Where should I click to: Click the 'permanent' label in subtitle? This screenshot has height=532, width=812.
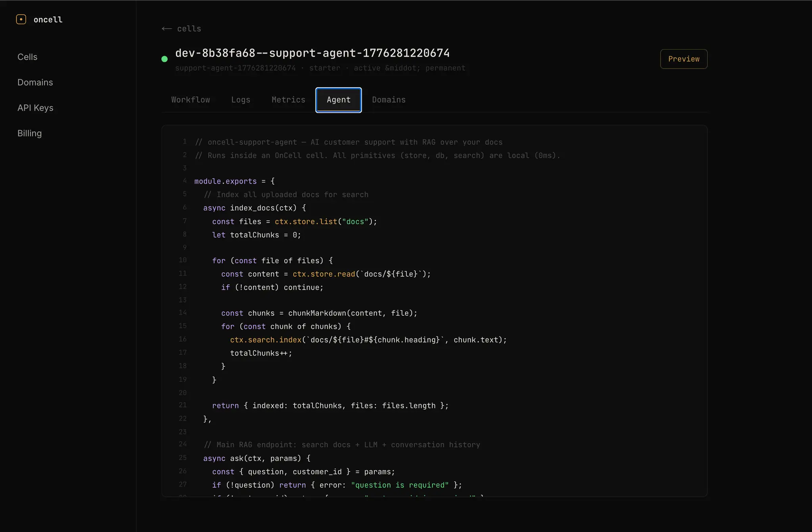pos(446,68)
